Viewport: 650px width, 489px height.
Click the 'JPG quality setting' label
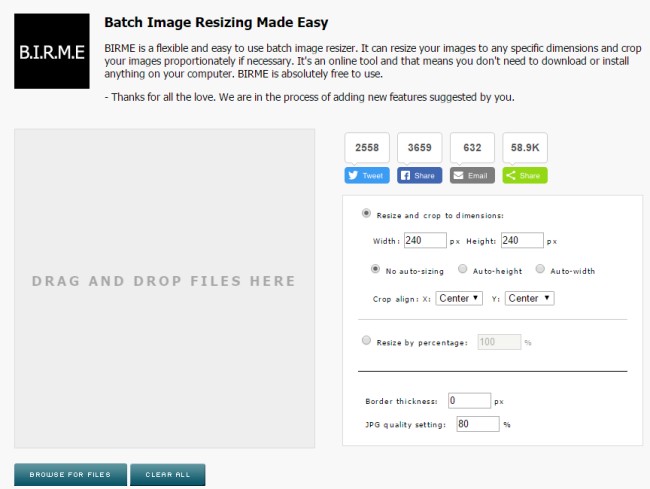405,425
